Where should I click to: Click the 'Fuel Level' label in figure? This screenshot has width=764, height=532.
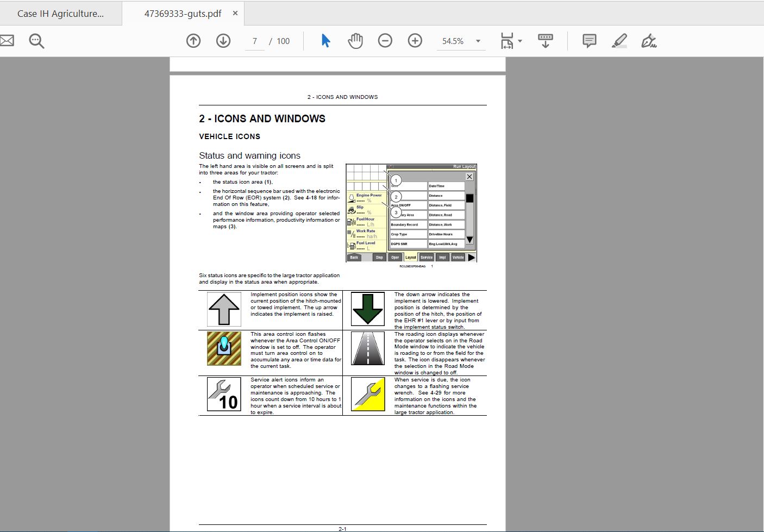point(366,243)
